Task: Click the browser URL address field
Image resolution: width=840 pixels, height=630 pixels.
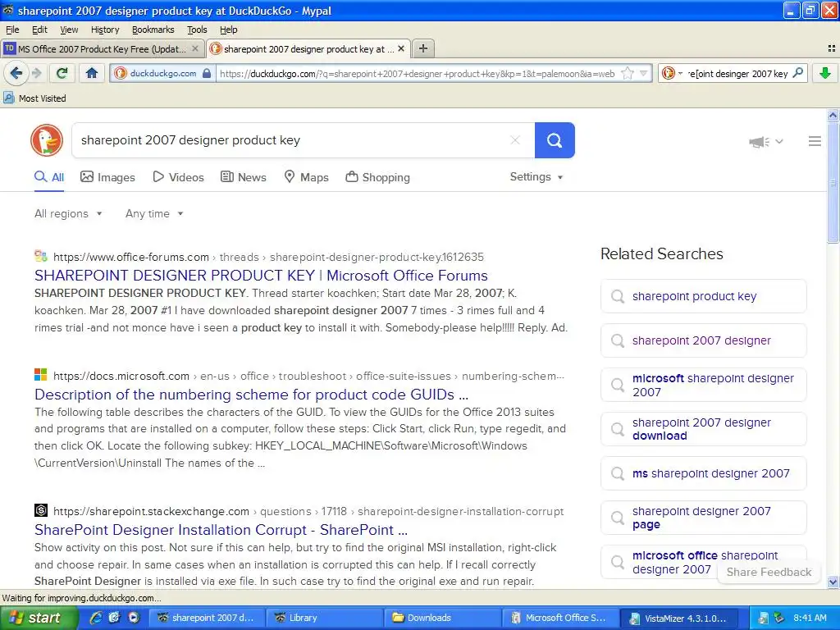Action: pyautogui.click(x=417, y=73)
